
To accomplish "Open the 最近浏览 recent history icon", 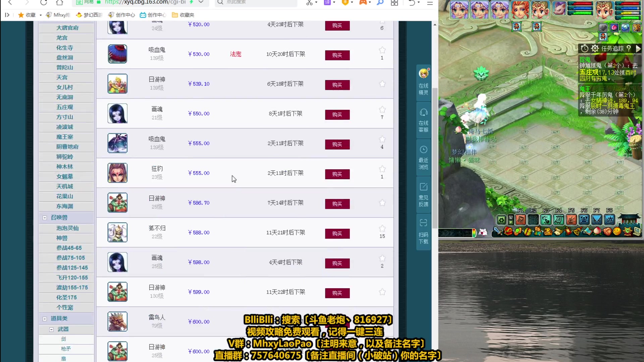I will point(423,157).
